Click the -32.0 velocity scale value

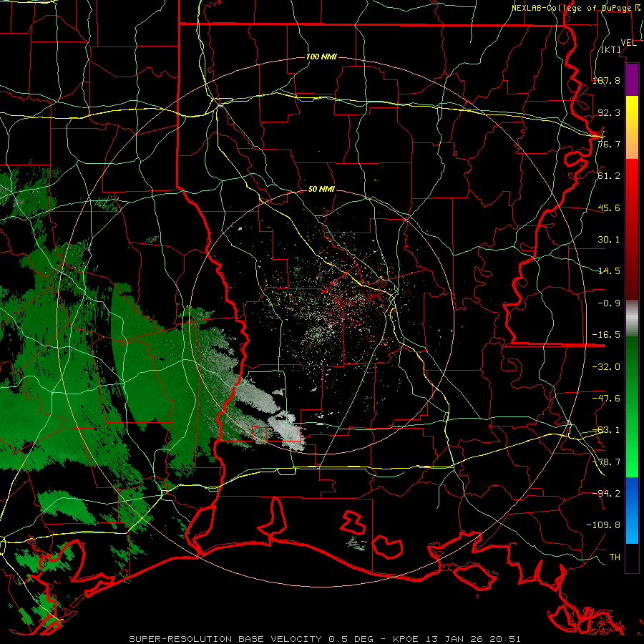point(606,367)
